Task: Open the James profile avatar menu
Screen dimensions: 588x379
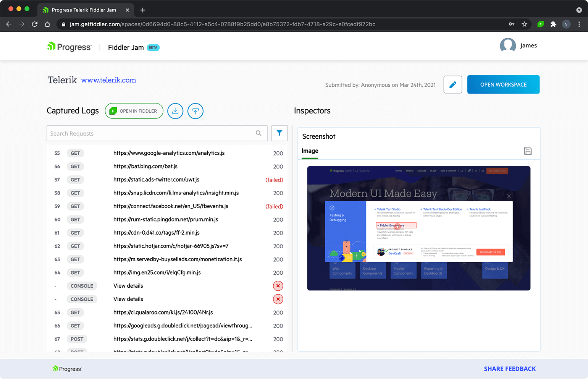Action: [508, 45]
